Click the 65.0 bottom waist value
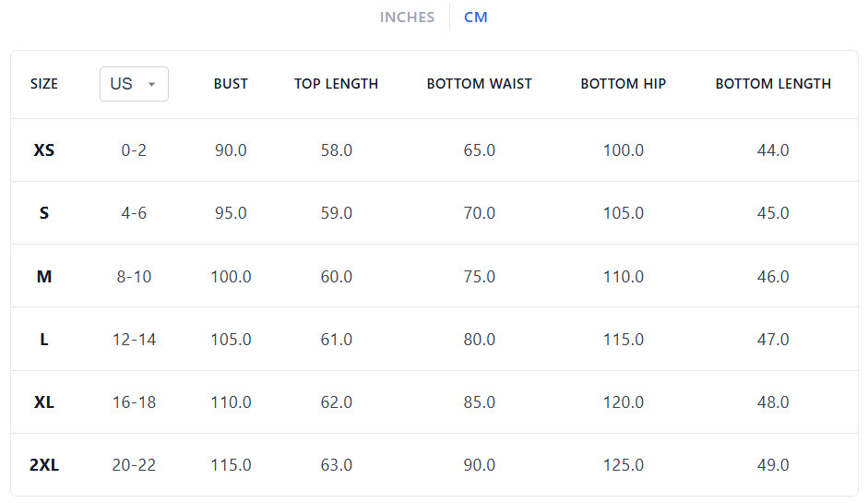This screenshot has height=503, width=868. (479, 150)
